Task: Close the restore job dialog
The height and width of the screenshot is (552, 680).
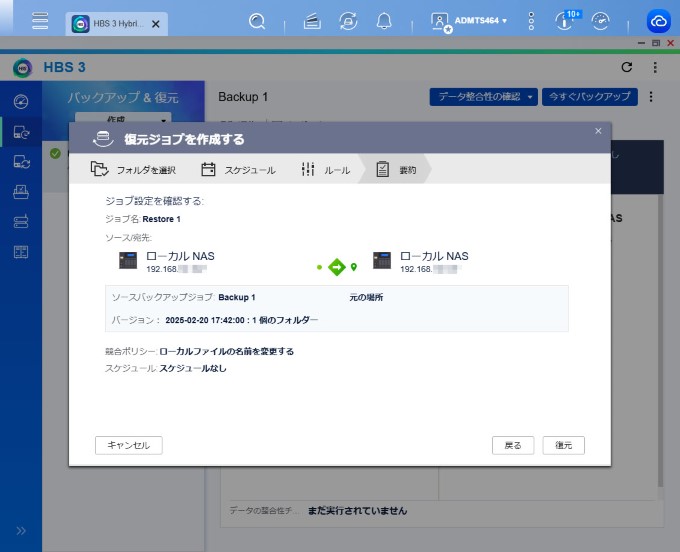Action: (x=598, y=131)
